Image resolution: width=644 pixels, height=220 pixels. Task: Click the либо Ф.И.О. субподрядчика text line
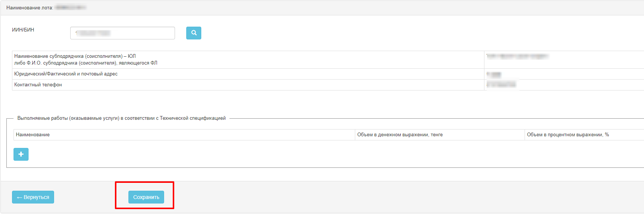(x=86, y=63)
